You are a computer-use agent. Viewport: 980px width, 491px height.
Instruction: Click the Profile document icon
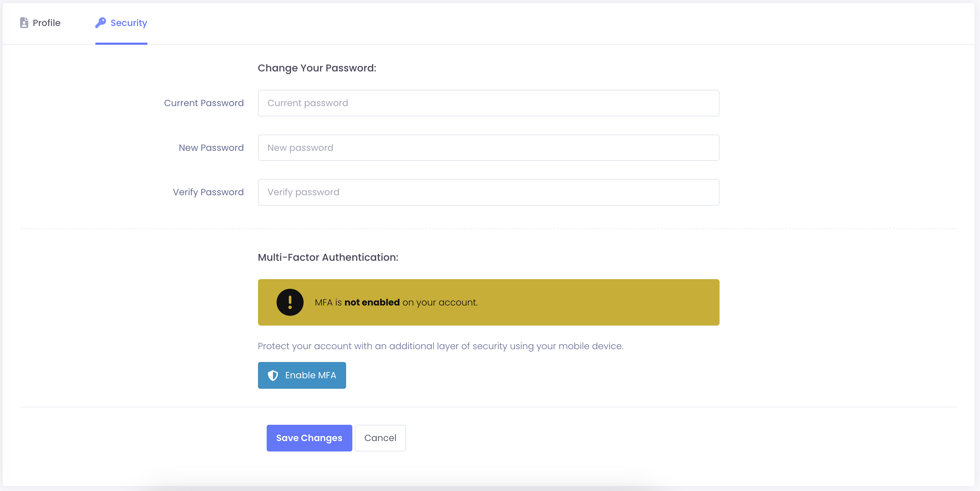click(x=24, y=23)
